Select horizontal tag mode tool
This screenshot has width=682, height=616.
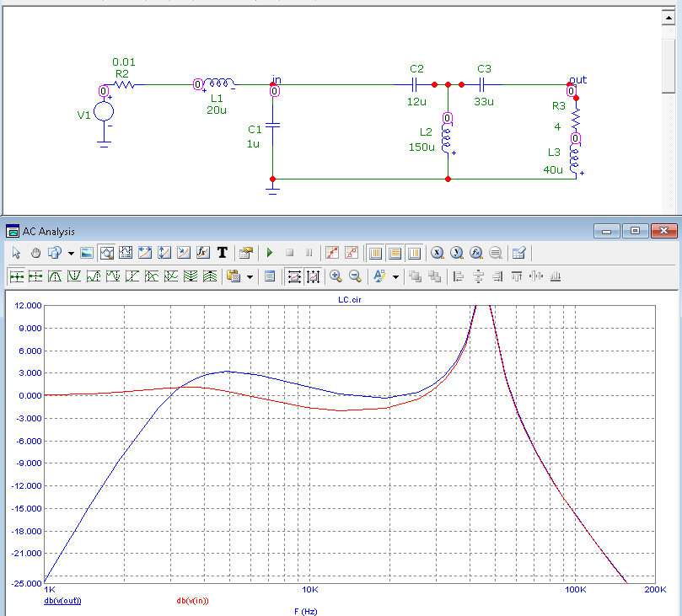click(x=145, y=253)
